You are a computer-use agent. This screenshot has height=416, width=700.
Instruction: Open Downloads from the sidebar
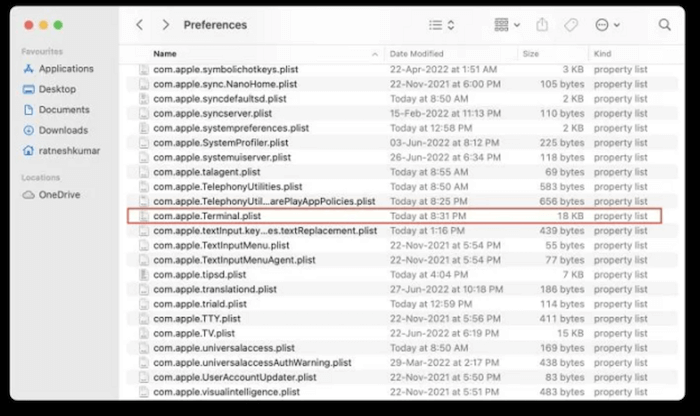click(63, 130)
